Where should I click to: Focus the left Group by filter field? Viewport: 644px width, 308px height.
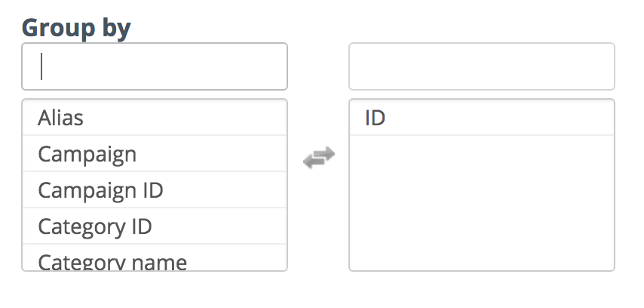click(x=155, y=66)
